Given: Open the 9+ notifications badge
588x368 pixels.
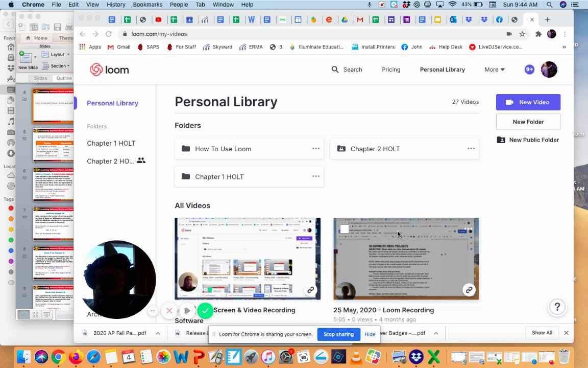Looking at the screenshot, I should click(x=529, y=70).
